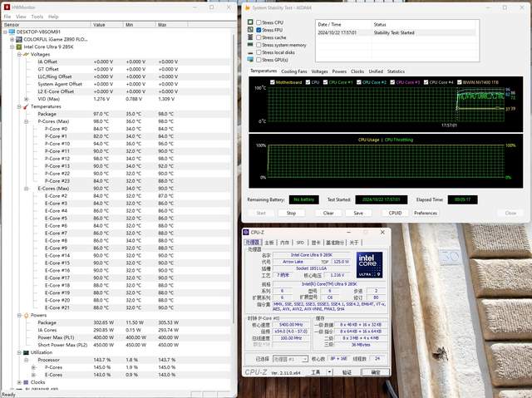Screen dimensions: 532x398
Task: Click the CPU chip icon beside Intel Core Ultra 9 285K
Action: click(x=19, y=47)
